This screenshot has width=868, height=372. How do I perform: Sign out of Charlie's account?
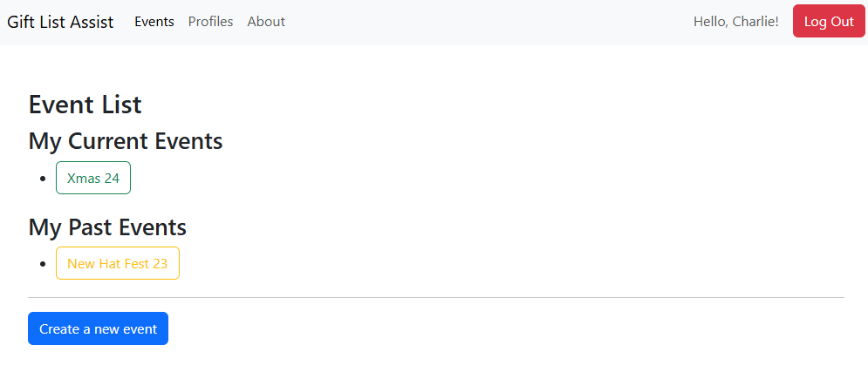tap(828, 22)
